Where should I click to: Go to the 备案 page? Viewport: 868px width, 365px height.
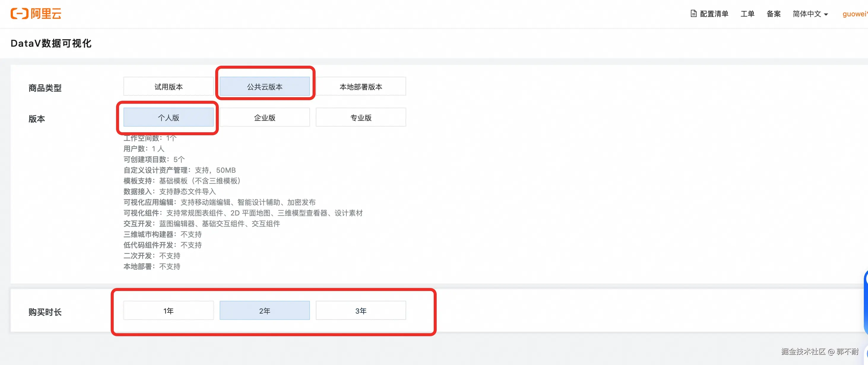773,14
